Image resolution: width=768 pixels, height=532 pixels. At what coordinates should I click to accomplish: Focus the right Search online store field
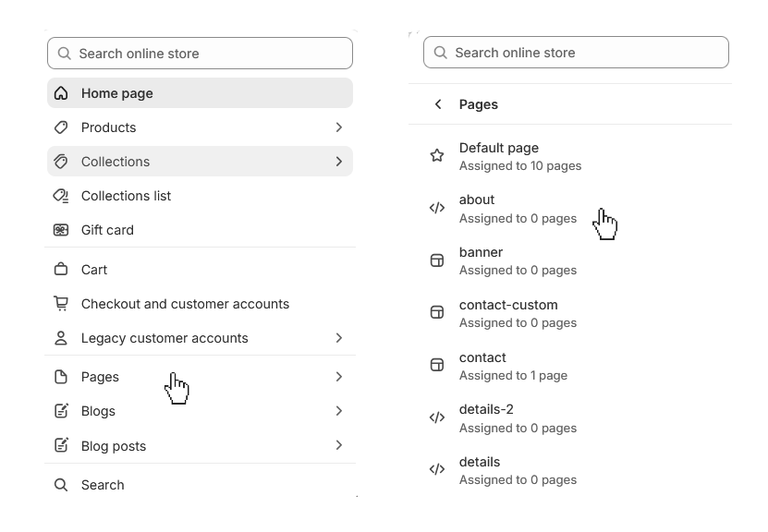point(576,52)
